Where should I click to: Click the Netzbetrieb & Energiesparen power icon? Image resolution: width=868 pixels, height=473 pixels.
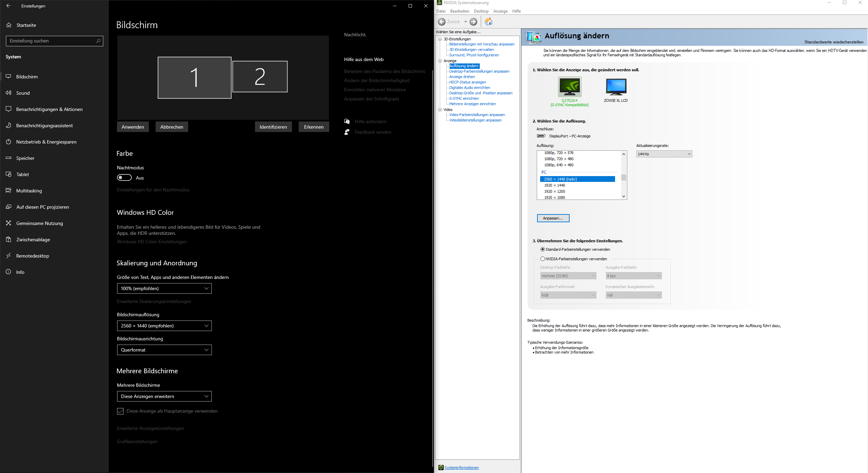pyautogui.click(x=9, y=142)
